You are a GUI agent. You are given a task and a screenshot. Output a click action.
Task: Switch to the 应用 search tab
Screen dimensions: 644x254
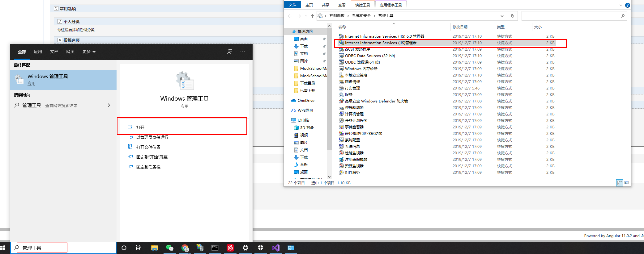click(x=38, y=52)
